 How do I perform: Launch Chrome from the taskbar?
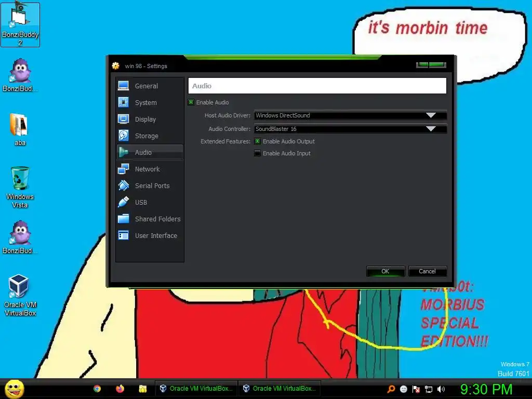pyautogui.click(x=97, y=389)
